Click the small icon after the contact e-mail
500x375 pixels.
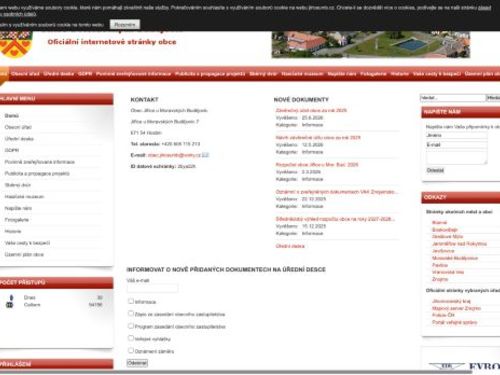click(205, 155)
